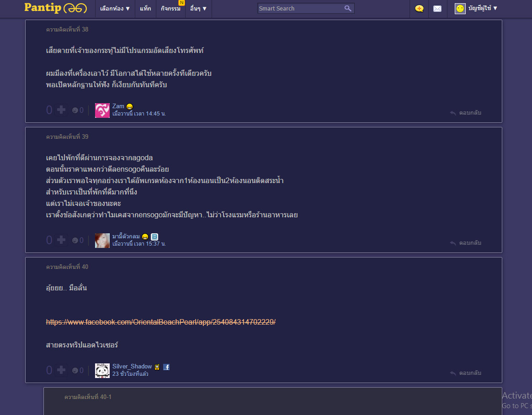Open the Silver_Shadow profile link

(x=132, y=367)
